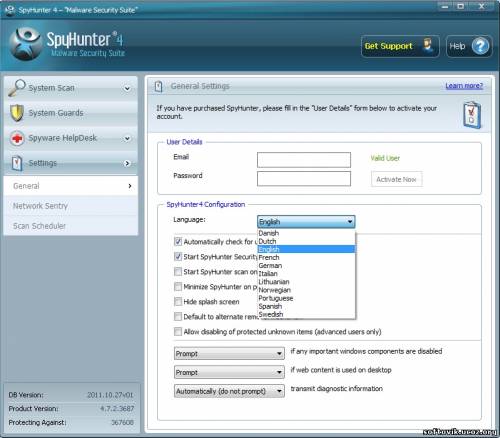The height and width of the screenshot is (438, 500).
Task: Click the System Scan magnifier icon
Action: (x=17, y=88)
